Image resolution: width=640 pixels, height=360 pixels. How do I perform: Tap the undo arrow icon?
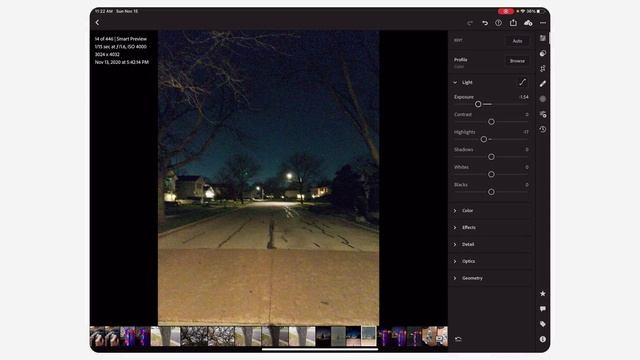[x=484, y=23]
